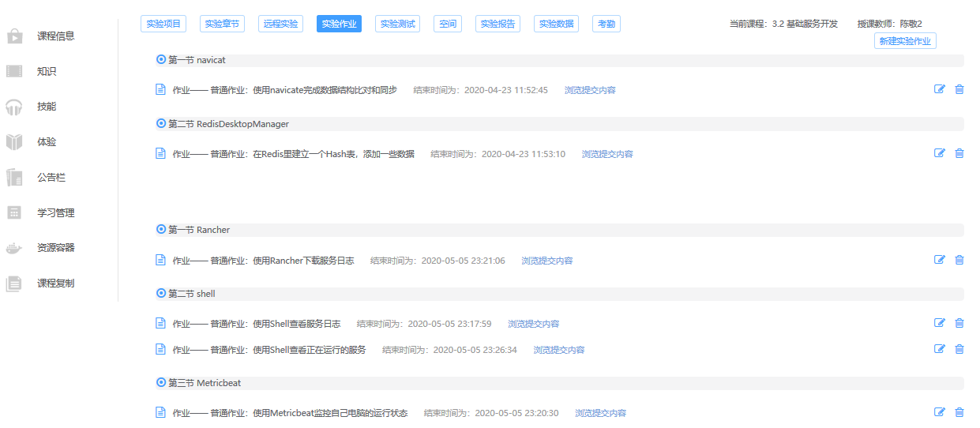
Task: Click the 课程复制 copy icon
Action: click(14, 283)
